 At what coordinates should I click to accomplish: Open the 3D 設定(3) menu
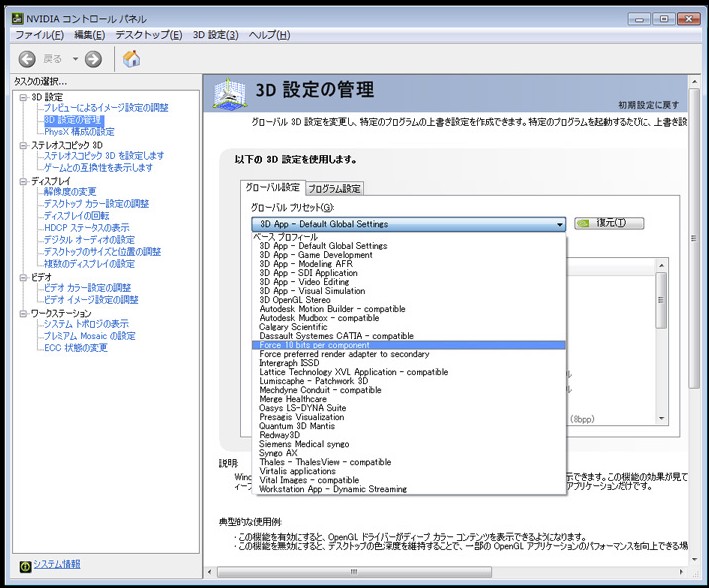[x=216, y=35]
